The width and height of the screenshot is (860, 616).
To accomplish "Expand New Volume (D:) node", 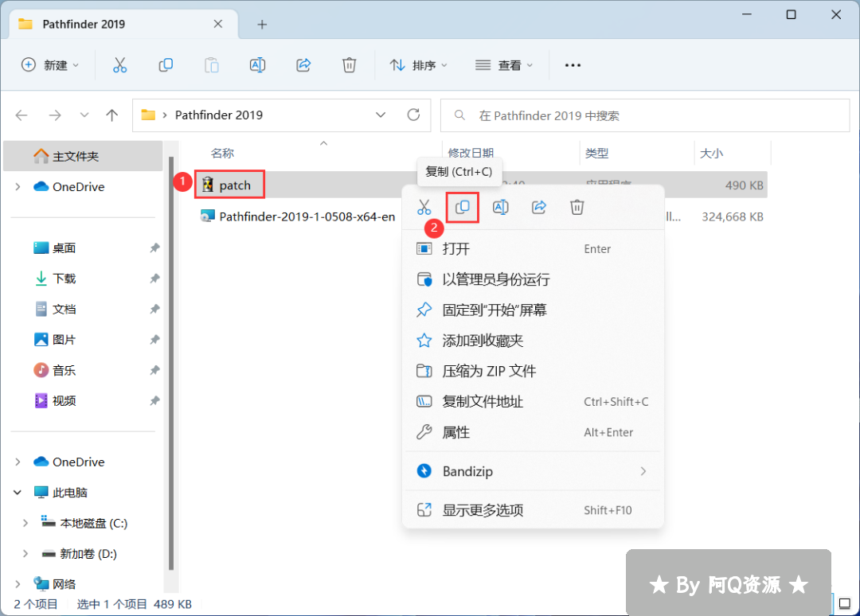I will pyautogui.click(x=25, y=553).
